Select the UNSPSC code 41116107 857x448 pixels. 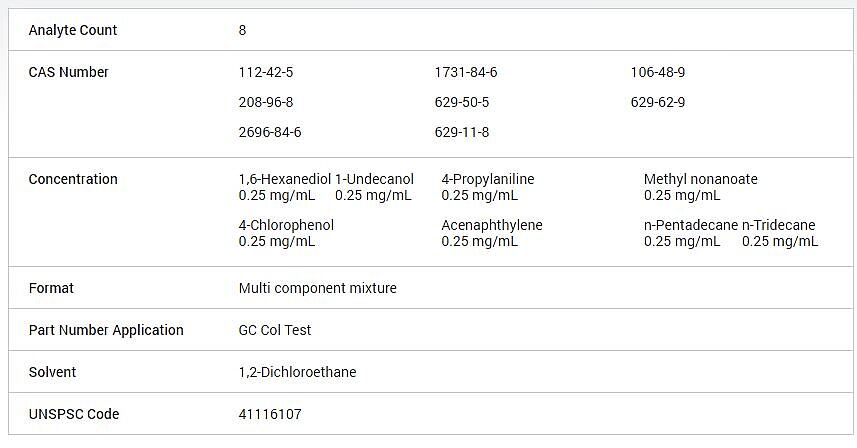click(x=269, y=414)
